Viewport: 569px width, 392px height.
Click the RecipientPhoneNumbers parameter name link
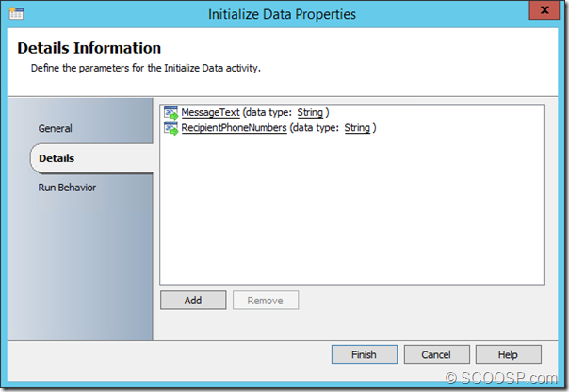click(x=234, y=128)
